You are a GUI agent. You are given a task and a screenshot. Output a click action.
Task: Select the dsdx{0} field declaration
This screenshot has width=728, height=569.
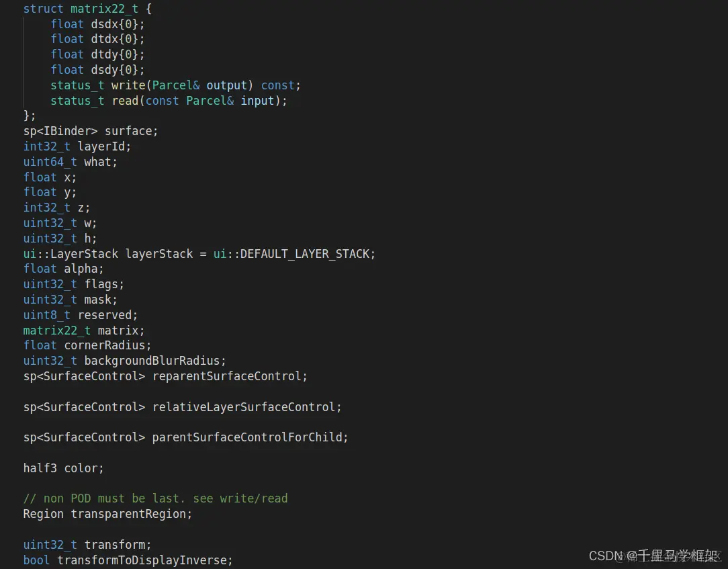pyautogui.click(x=97, y=24)
